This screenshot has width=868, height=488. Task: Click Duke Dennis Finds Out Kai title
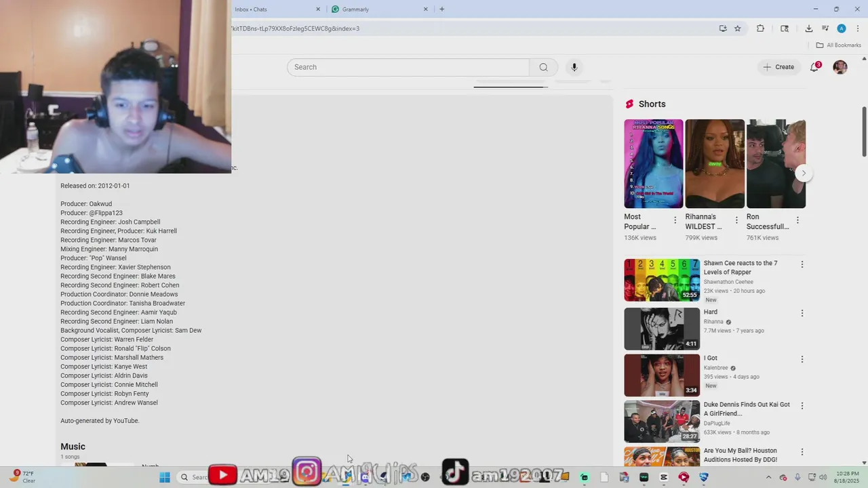click(x=747, y=409)
